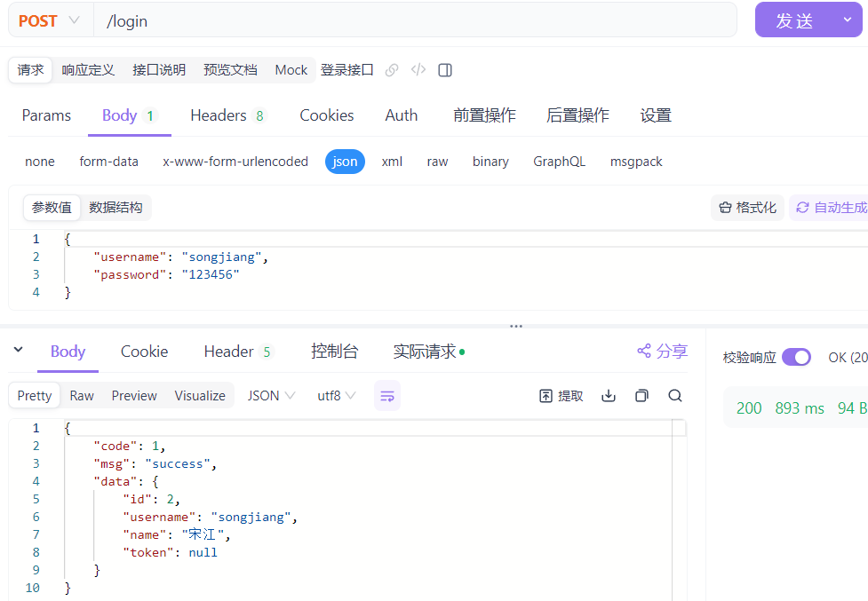The image size is (868, 601).
Task: Select the Raw response view
Action: (x=82, y=396)
